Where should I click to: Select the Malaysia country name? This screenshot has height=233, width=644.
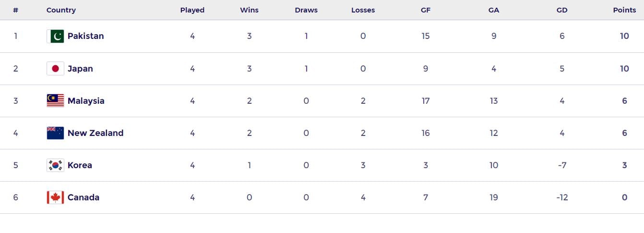(86, 101)
